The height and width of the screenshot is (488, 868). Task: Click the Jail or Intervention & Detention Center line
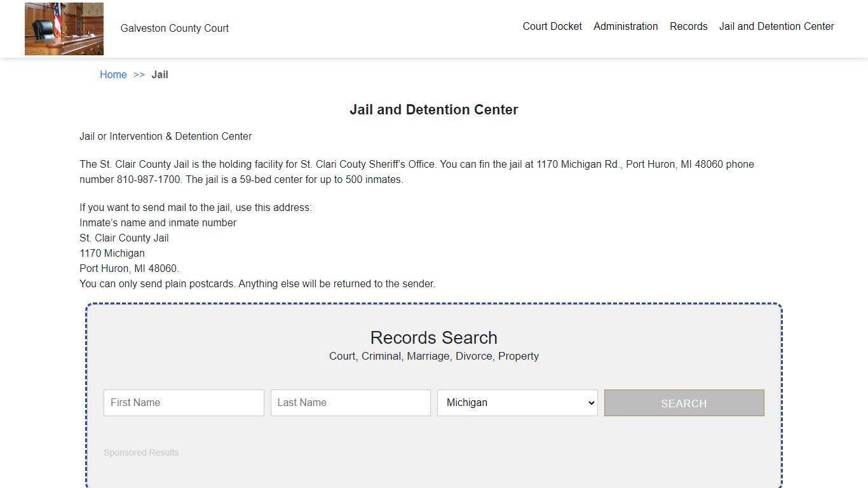[165, 136]
